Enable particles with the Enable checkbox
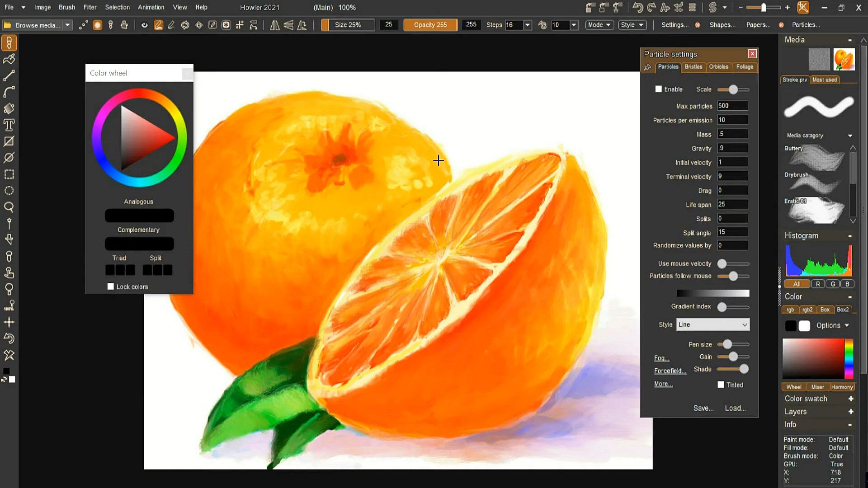Viewport: 868px width, 488px height. (659, 89)
